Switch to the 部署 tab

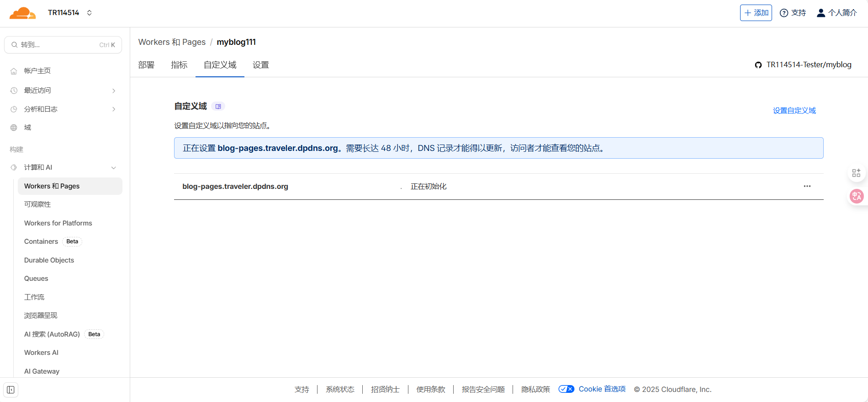[146, 65]
